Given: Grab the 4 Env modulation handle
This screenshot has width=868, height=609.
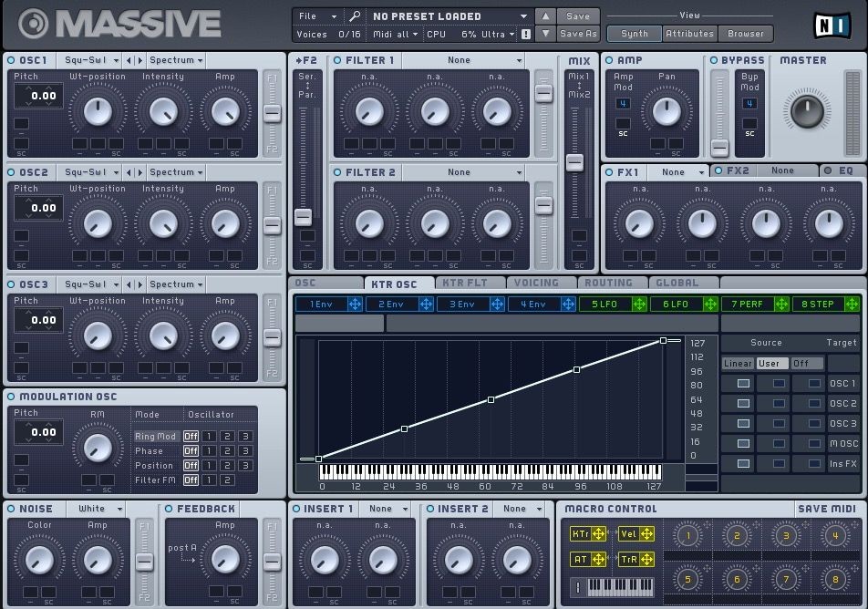Looking at the screenshot, I should coord(568,304).
